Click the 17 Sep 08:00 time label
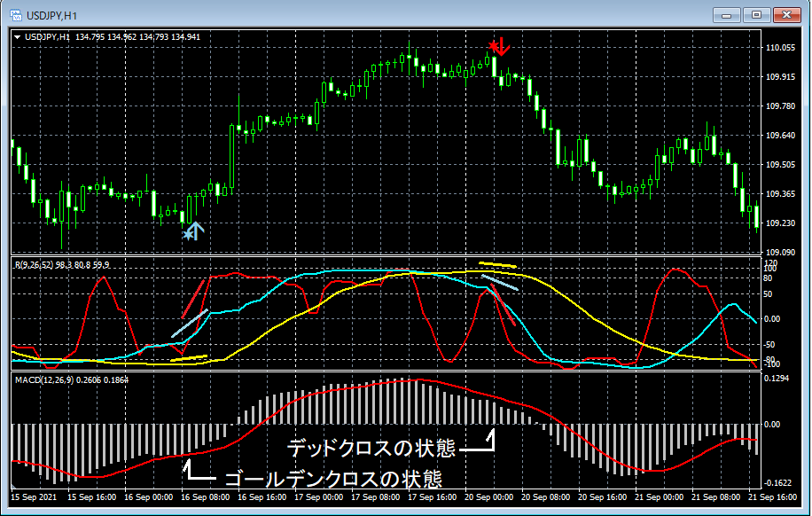Viewport: 812px width, 516px height. pos(375,496)
